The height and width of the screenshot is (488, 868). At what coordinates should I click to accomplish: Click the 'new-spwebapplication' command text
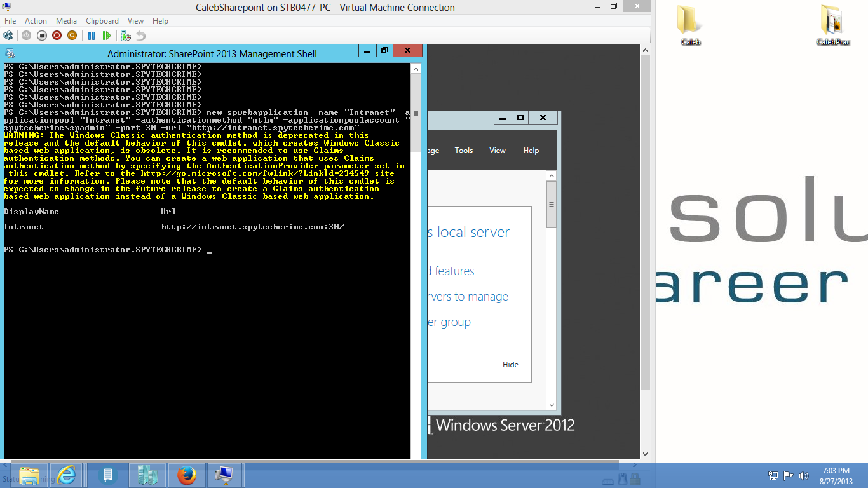point(257,112)
